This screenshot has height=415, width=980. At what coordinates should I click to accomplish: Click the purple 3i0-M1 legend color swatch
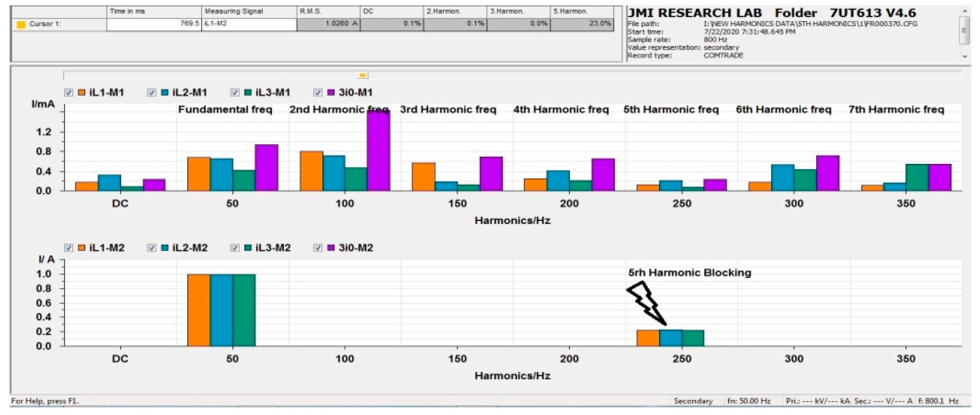(x=331, y=93)
